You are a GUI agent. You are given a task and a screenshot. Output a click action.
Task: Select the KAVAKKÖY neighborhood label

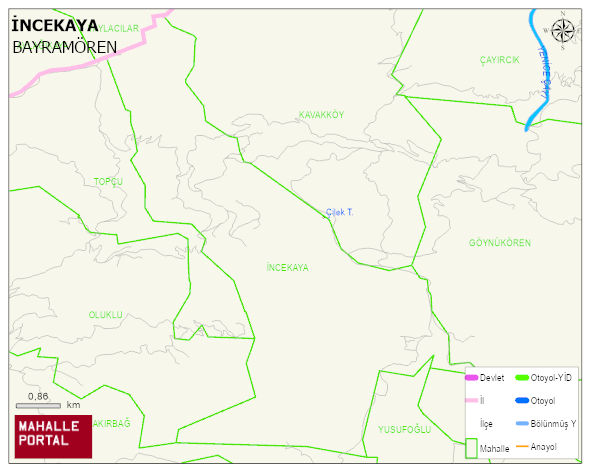321,115
